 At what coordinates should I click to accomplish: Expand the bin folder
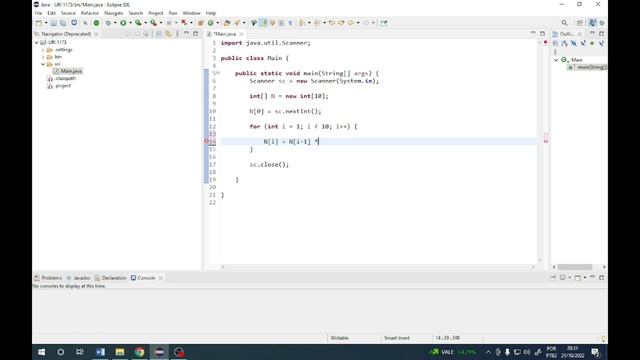pyautogui.click(x=43, y=57)
